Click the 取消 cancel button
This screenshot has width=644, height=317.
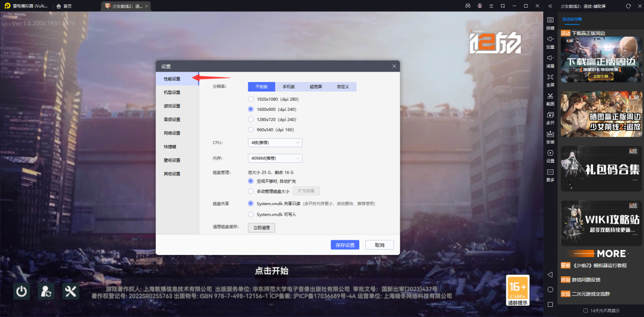[x=379, y=245]
